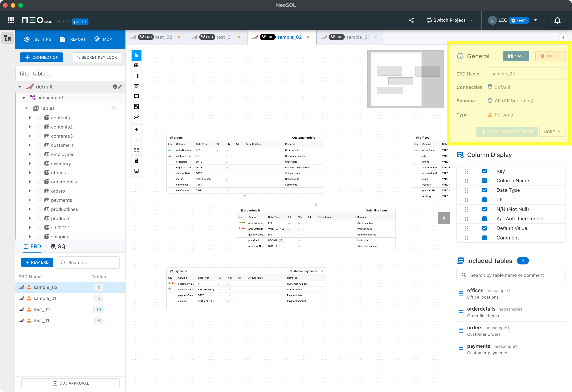Viewport: 572px width, 392px height.
Task: Click the CONNECTION button
Action: (x=41, y=57)
